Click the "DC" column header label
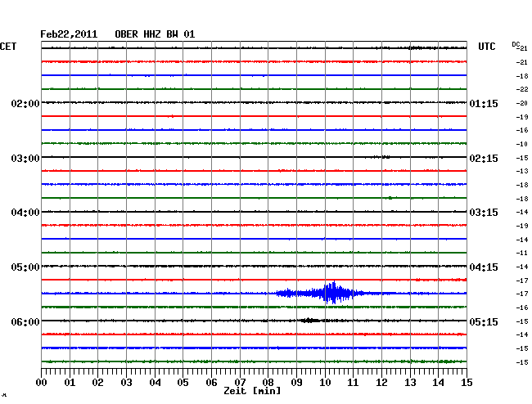This screenshot has height=404, width=532. click(x=516, y=44)
